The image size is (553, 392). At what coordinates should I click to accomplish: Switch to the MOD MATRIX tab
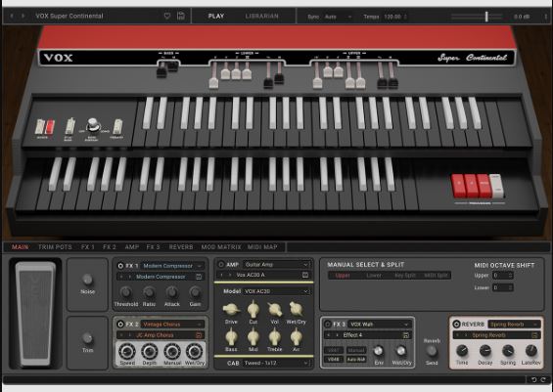[221, 247]
